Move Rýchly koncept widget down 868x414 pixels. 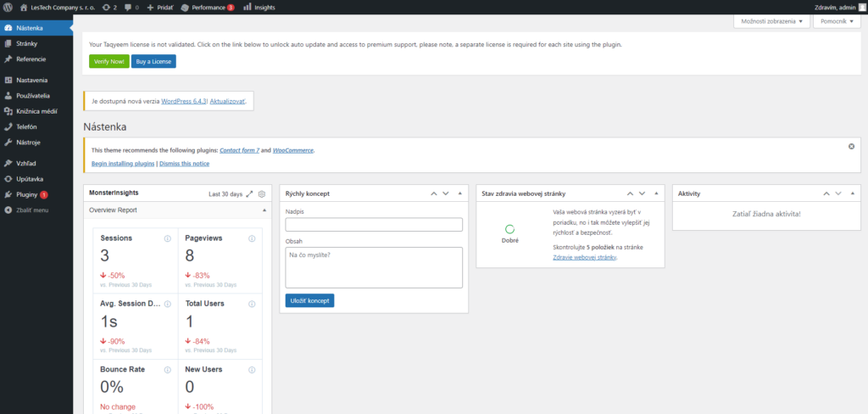tap(446, 193)
